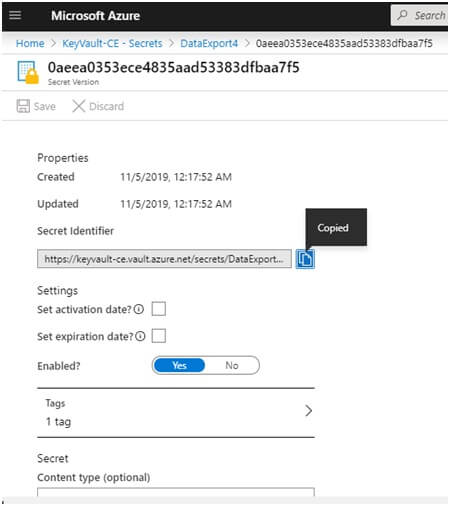Check the Set activation date checkbox
The image size is (450, 506).
coord(159,309)
